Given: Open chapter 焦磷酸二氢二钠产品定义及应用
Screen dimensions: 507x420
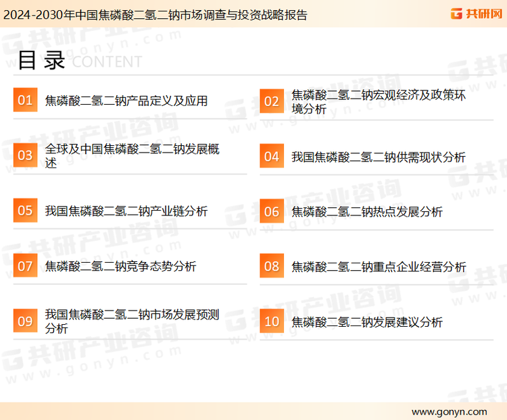Looking at the screenshot, I should [x=126, y=101].
